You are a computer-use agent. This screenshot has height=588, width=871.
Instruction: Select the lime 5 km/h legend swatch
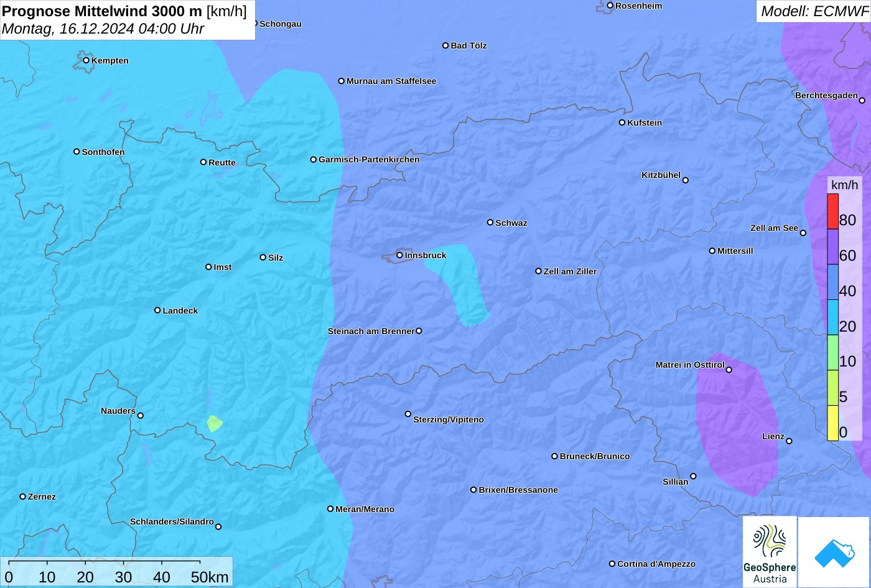click(x=832, y=388)
